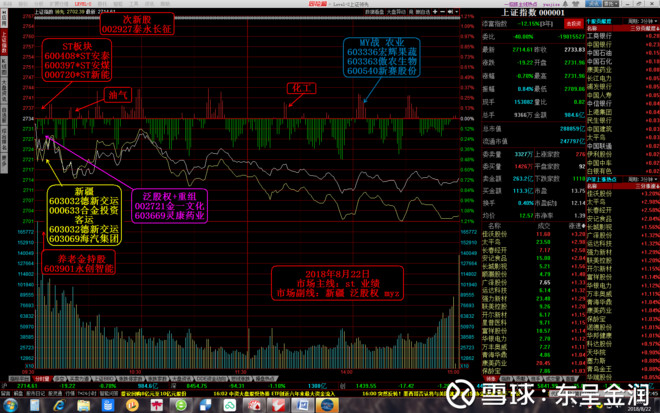
Task: Open the 周期 3分钟 dropdown in lower hot-spot panel
Action: pos(643,179)
